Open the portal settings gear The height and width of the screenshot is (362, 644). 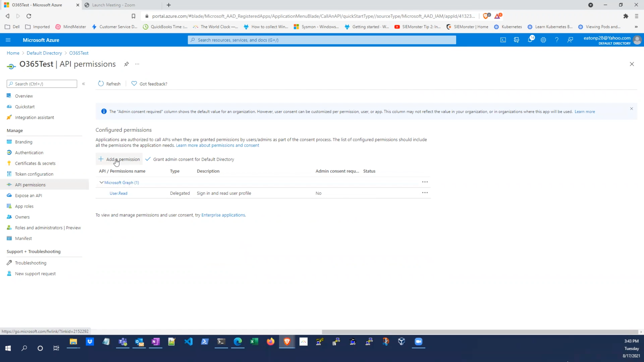tap(543, 40)
